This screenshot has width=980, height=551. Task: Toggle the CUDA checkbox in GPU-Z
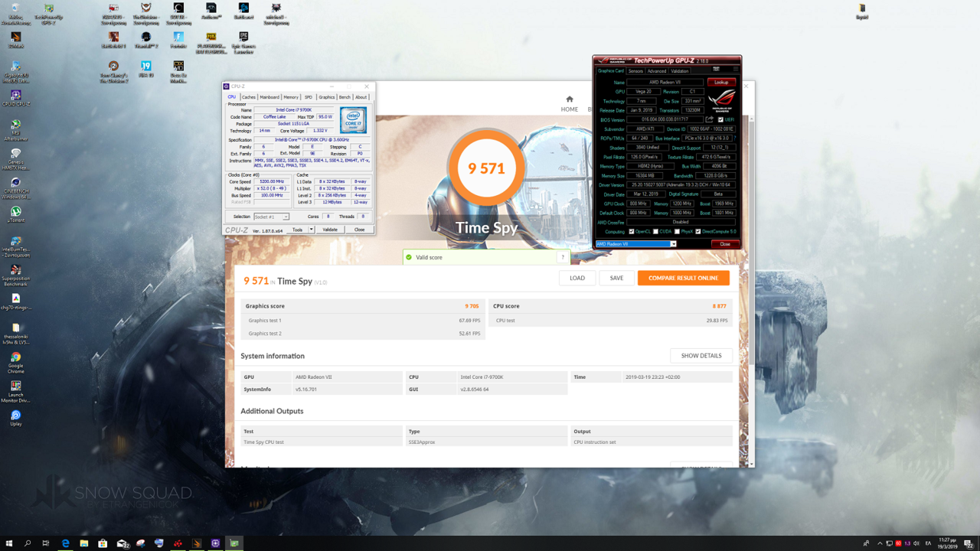[x=655, y=231]
